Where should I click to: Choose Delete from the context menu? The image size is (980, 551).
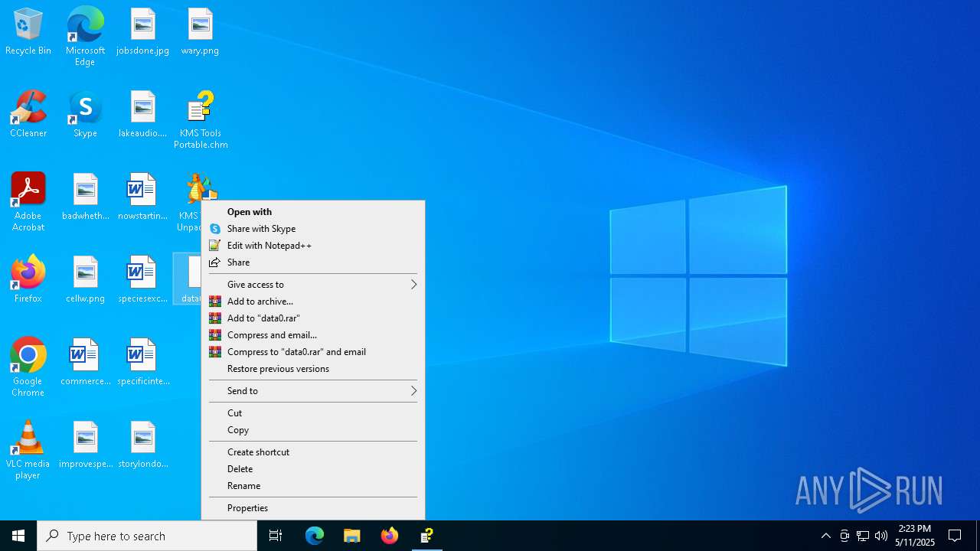click(313, 469)
